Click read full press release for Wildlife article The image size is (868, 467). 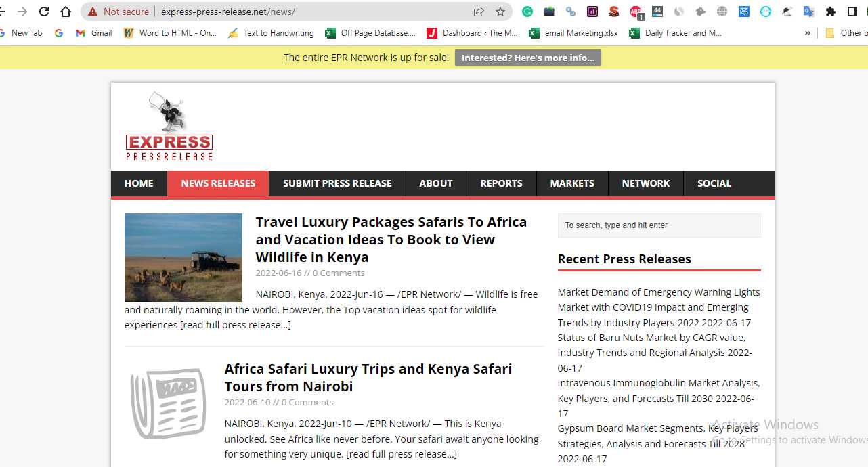pos(236,325)
